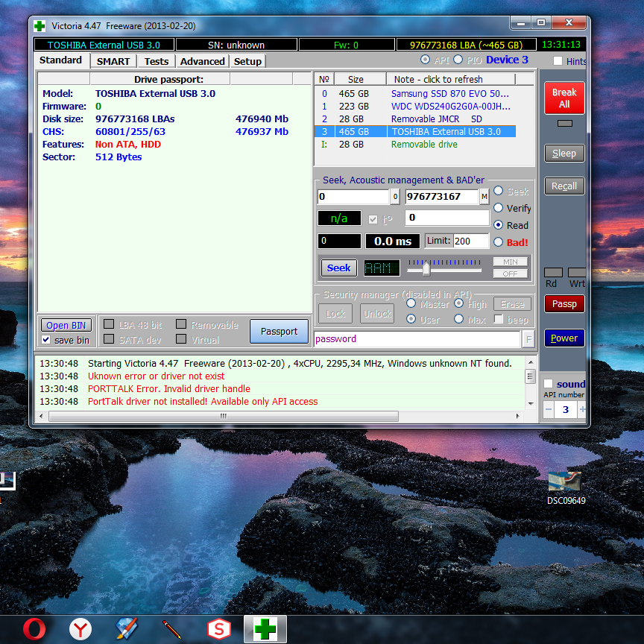644x644 pixels.
Task: Click the Victoria title bar cross icon
Action: [40, 26]
